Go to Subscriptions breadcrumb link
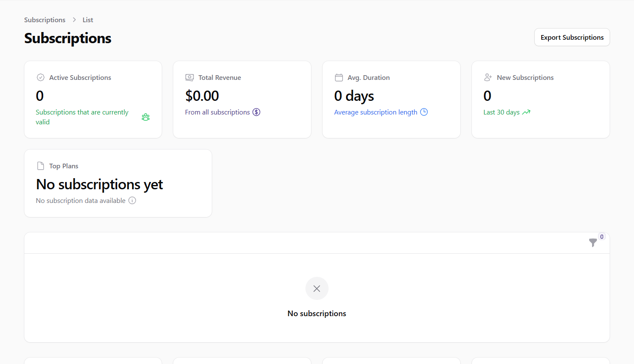Screen dimensions: 634x364 click(x=44, y=20)
